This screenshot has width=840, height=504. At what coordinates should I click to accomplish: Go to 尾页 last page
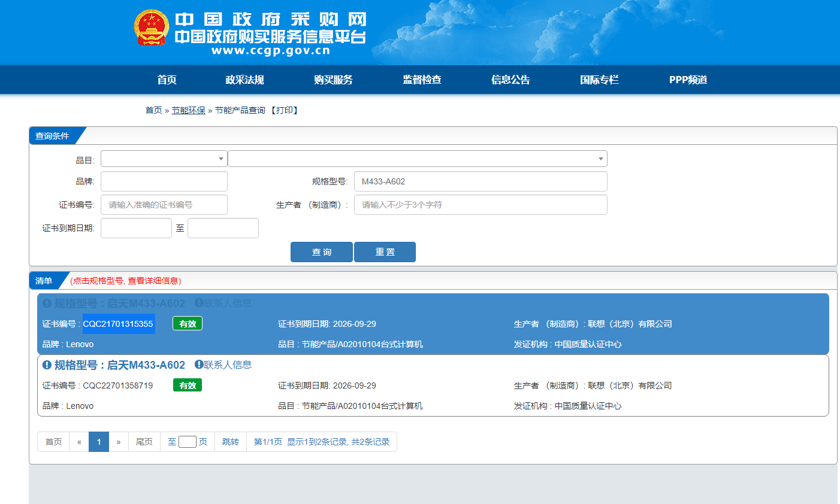point(144,442)
